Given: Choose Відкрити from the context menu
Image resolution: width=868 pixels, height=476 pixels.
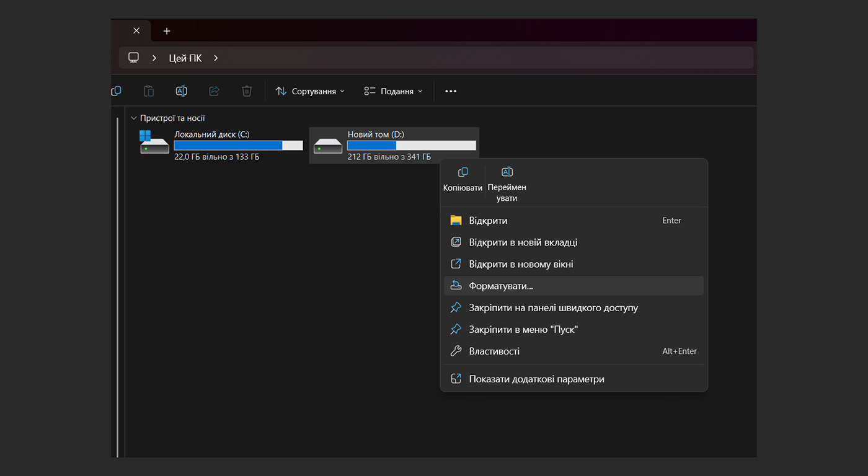Looking at the screenshot, I should pos(574,221).
